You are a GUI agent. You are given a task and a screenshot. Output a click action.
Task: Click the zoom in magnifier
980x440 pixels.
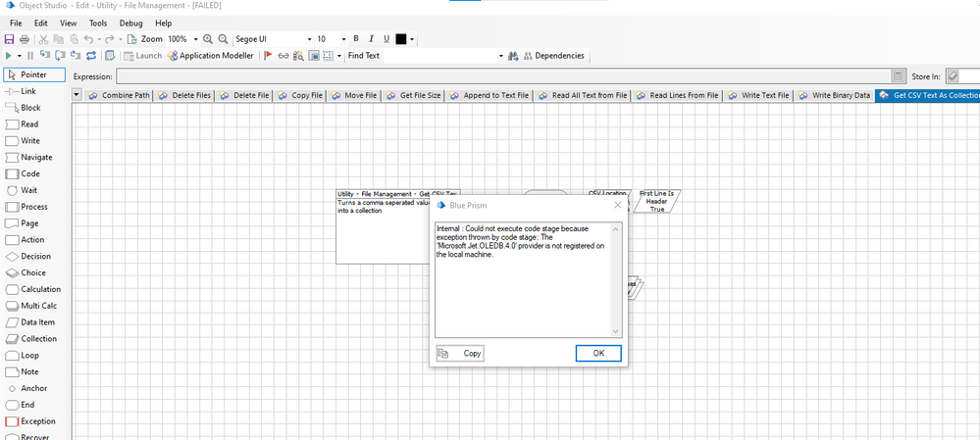(208, 39)
